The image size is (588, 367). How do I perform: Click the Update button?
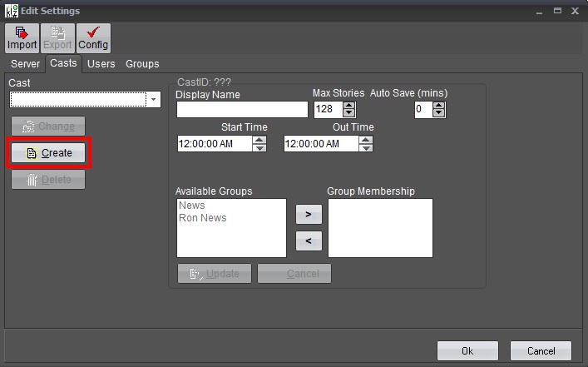(x=215, y=274)
